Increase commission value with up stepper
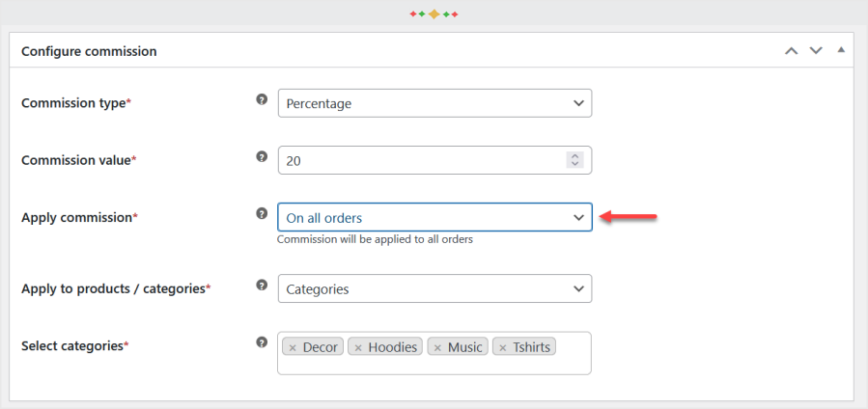The width and height of the screenshot is (868, 409). (574, 156)
